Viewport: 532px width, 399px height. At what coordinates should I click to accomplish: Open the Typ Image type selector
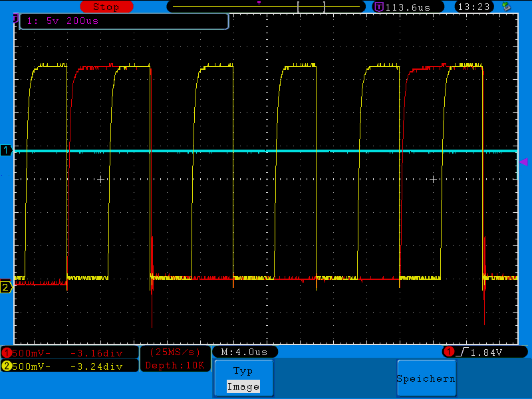click(243, 378)
